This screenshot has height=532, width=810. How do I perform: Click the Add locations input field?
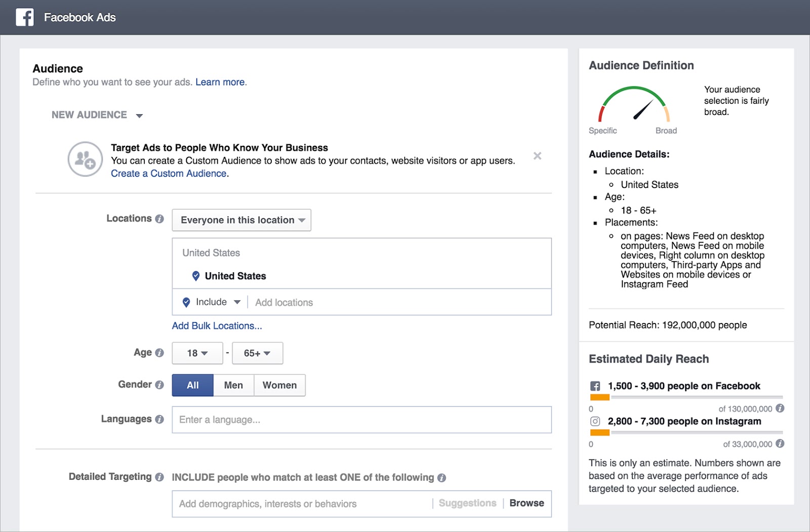coord(400,302)
